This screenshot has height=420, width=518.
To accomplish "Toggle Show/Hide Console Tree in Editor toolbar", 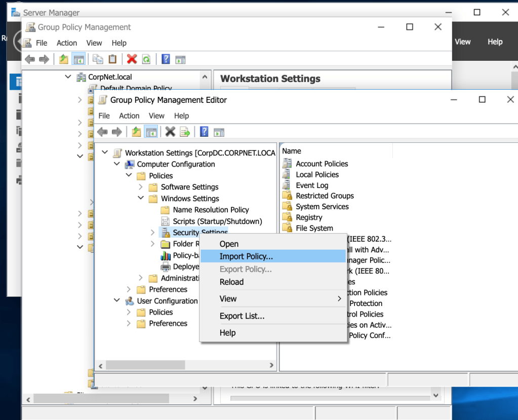I will click(151, 132).
